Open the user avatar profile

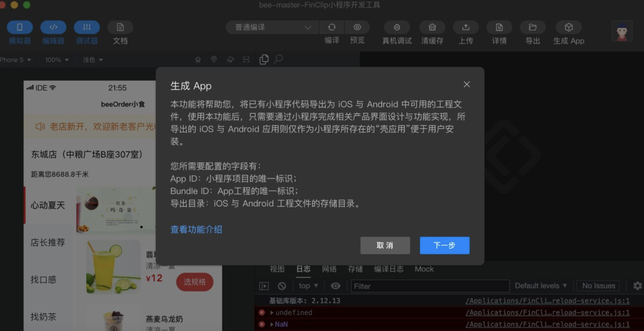click(622, 31)
